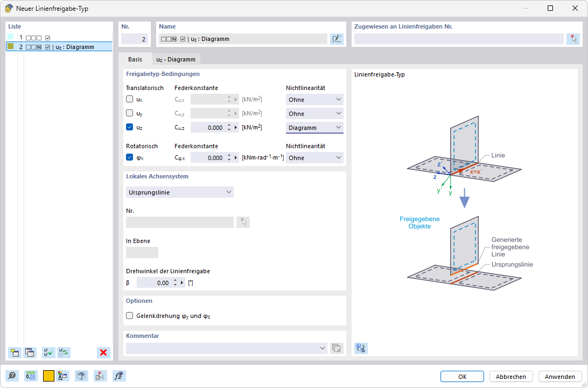Open the Ursprungslinie axis system dropdown
This screenshot has width=588, height=388.
(x=180, y=192)
